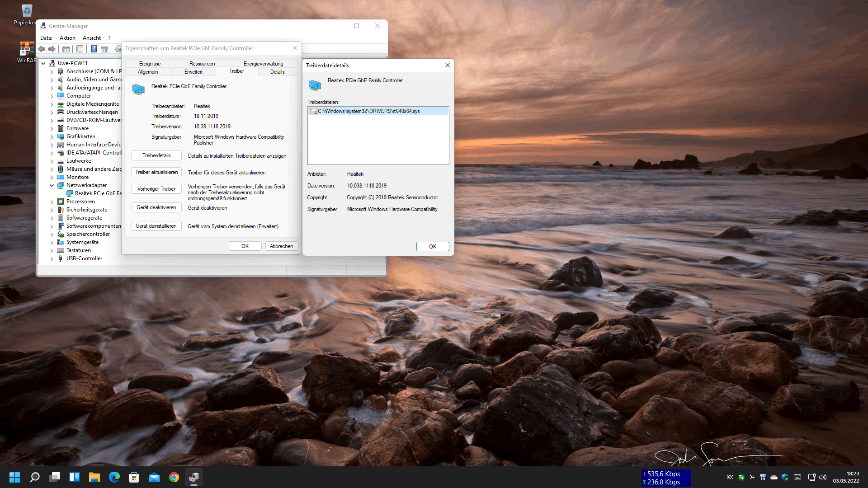Screen dimensions: 868x488
Task: Select the Softwaregeräte tree item
Action: (x=84, y=218)
